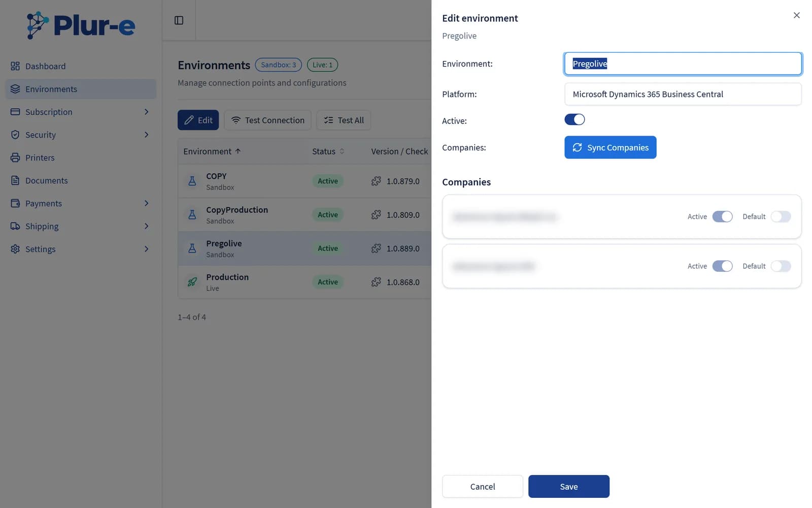Expand the Settings menu chevron
The height and width of the screenshot is (508, 812).
(x=146, y=249)
